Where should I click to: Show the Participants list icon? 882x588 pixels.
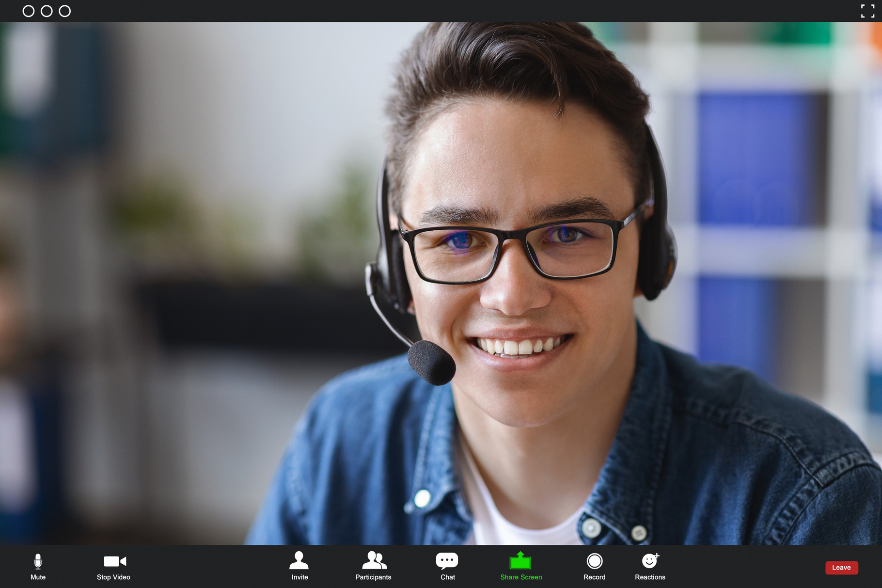coord(374,560)
